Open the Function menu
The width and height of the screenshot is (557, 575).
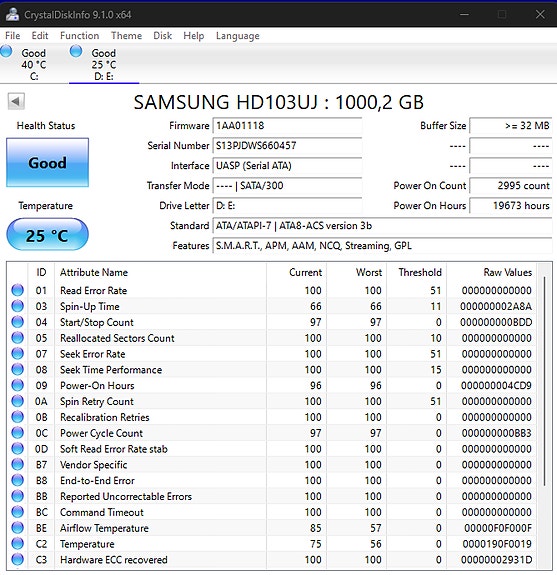pyautogui.click(x=80, y=36)
